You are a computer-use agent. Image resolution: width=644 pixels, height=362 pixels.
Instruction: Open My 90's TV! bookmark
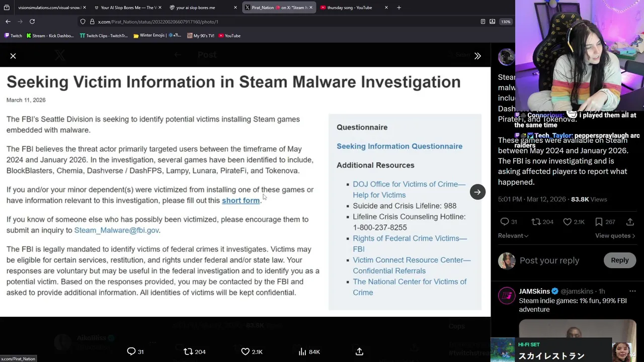tap(200, 36)
